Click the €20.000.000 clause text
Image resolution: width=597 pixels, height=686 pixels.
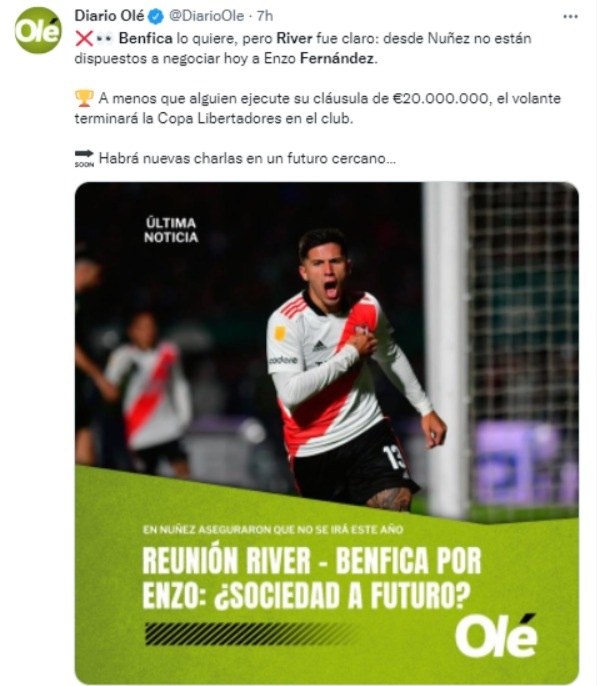[x=438, y=98]
